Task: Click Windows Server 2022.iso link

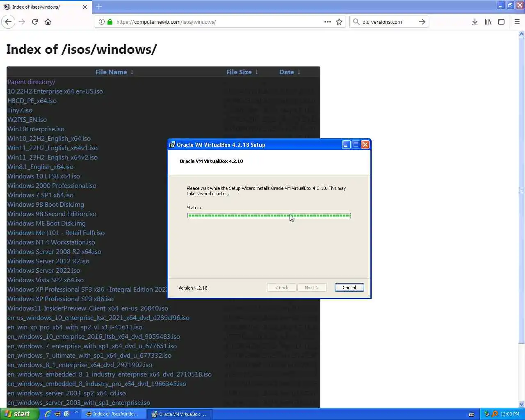Action: pyautogui.click(x=43, y=270)
